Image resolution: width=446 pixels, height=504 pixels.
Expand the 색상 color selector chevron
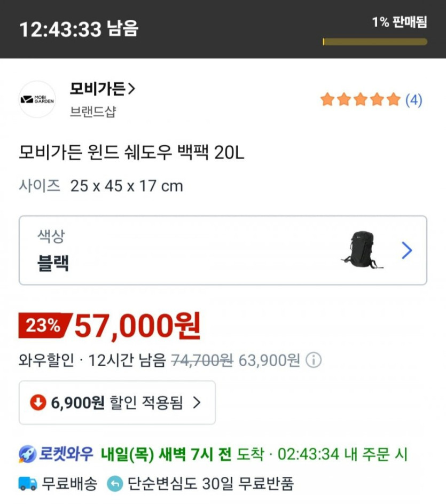407,250
